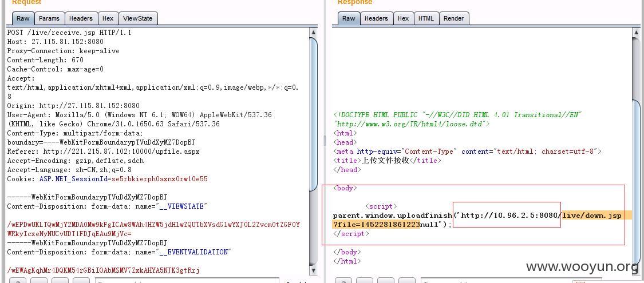Click the 'Cache-Control: max-age=0' line
Viewport: 644px width, 283px height.
[x=55, y=69]
